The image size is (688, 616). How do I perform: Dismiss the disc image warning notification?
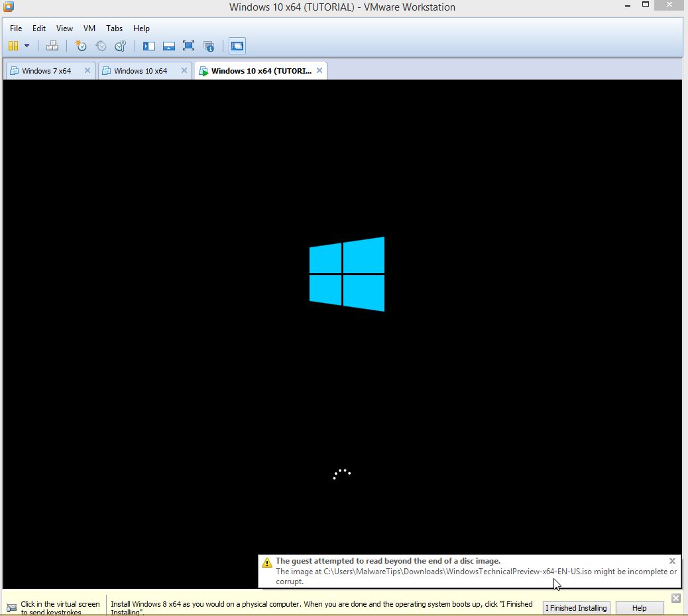click(x=672, y=561)
